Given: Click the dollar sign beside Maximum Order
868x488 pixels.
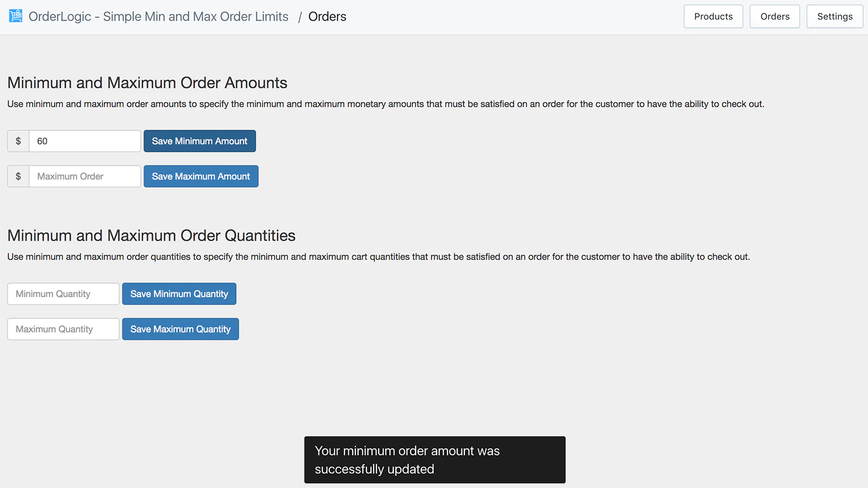Looking at the screenshot, I should click(18, 177).
